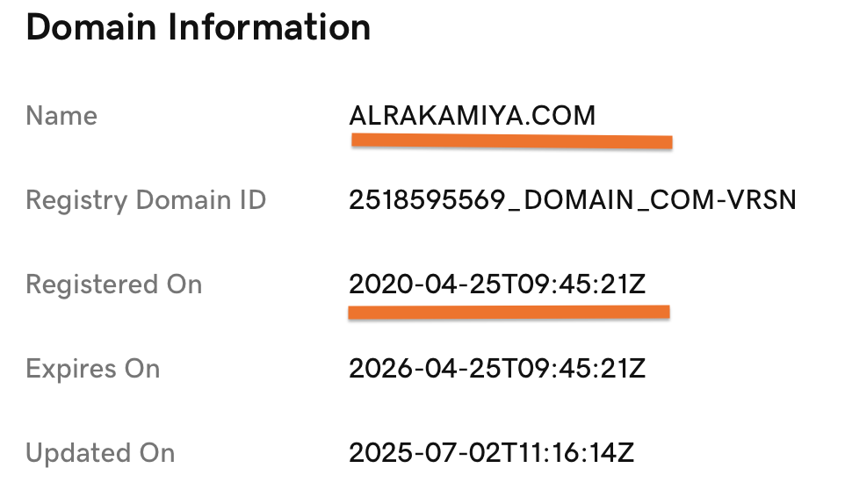Click the Domain Information heading
The image size is (845, 504).
coord(199,27)
